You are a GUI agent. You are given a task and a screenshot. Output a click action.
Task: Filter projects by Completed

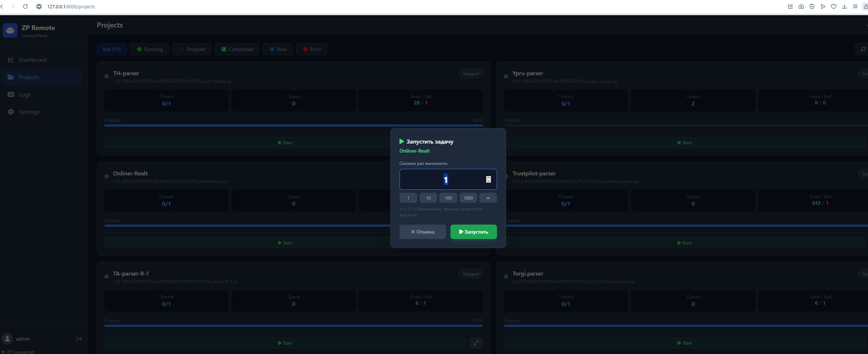(237, 49)
